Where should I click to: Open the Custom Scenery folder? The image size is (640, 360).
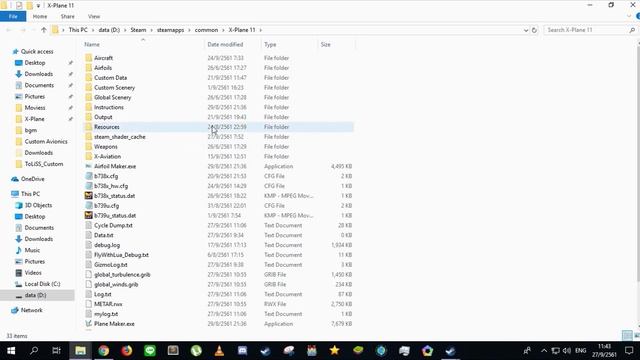(x=114, y=87)
